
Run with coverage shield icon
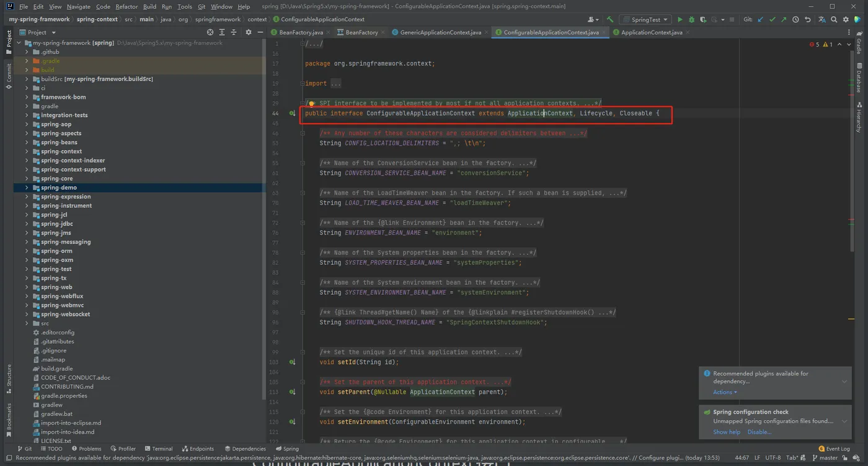pyautogui.click(x=703, y=20)
